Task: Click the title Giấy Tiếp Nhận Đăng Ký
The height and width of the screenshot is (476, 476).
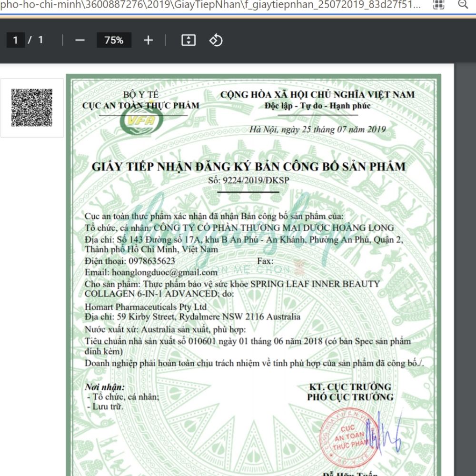Action: (x=248, y=167)
